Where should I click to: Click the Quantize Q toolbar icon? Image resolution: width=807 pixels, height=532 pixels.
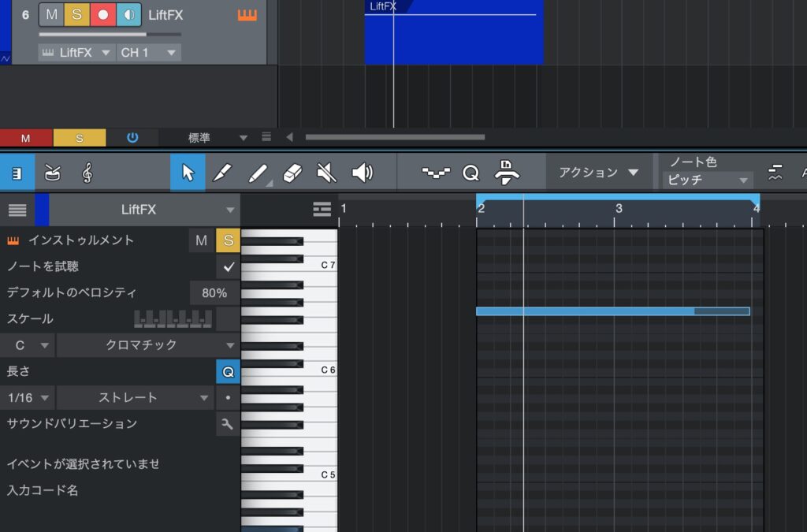pos(470,173)
